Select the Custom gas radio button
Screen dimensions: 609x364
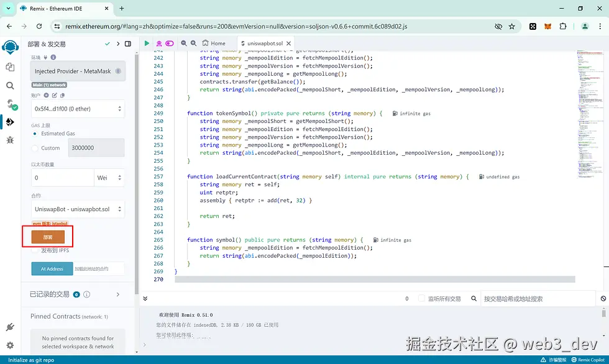(35, 148)
